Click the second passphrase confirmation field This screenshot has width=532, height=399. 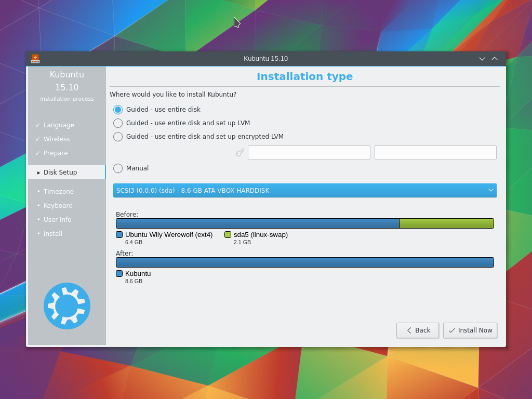pos(435,152)
